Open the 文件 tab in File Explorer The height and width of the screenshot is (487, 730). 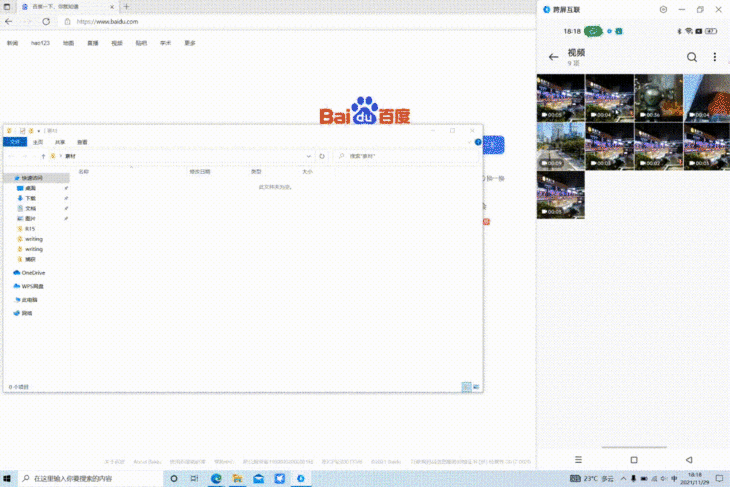coord(15,142)
